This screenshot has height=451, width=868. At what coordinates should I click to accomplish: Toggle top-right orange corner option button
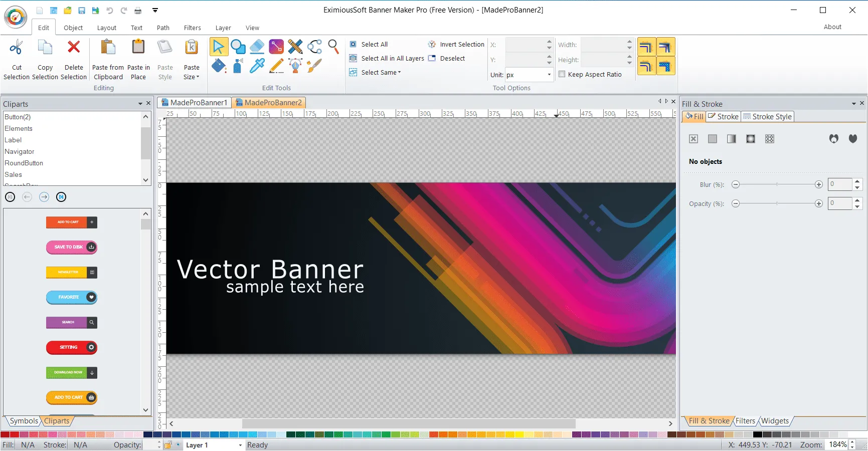click(x=665, y=47)
